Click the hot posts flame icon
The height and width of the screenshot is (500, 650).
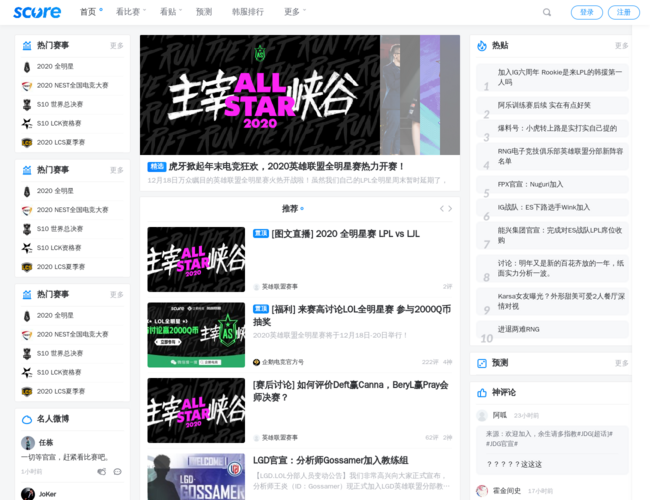(x=482, y=46)
